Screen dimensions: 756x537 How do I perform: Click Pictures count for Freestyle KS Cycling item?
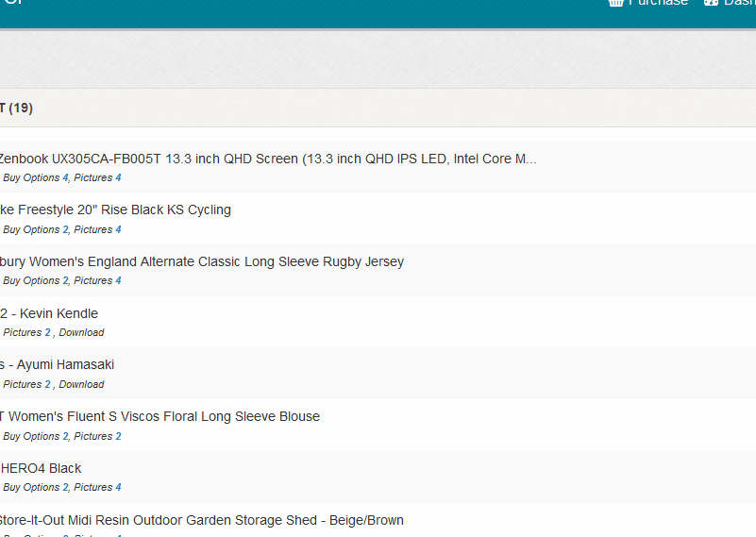118,229
